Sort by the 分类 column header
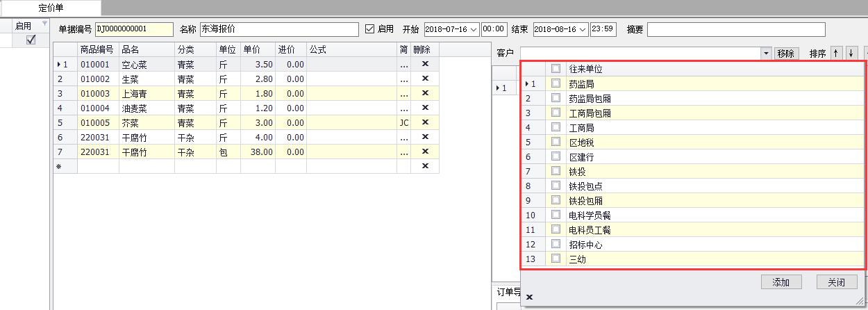The width and height of the screenshot is (868, 310). click(195, 49)
